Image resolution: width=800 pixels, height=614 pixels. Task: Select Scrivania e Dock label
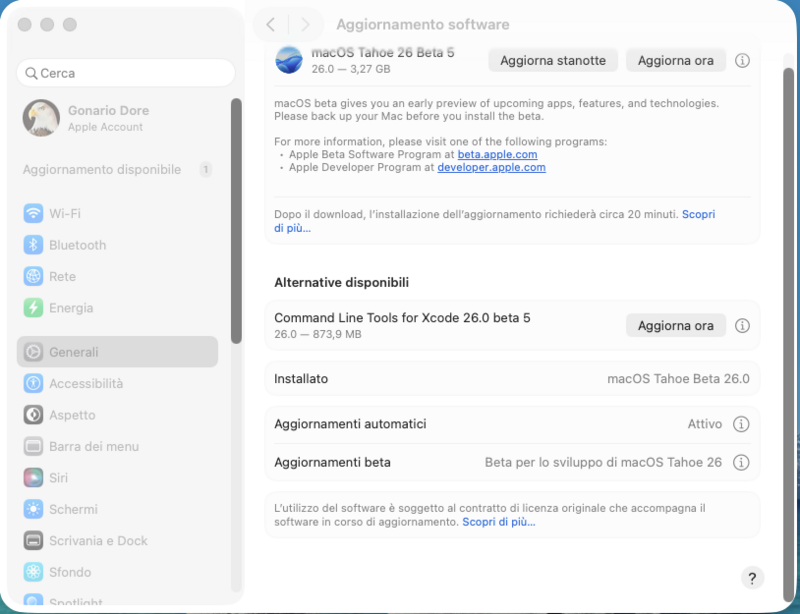click(98, 541)
